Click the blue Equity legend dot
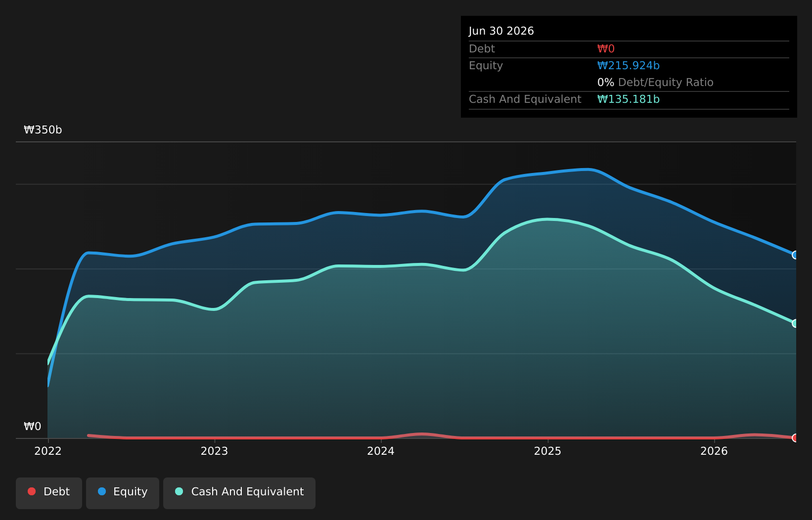This screenshot has height=520, width=812. pos(102,491)
